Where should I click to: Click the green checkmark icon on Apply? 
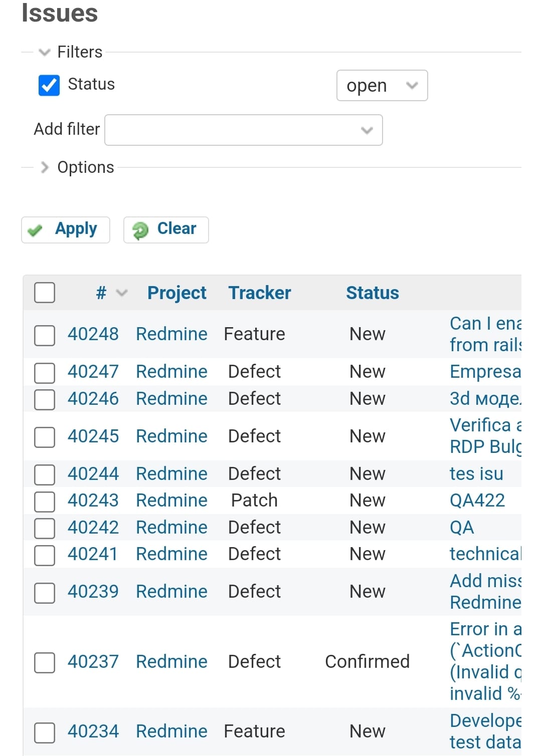point(35,230)
